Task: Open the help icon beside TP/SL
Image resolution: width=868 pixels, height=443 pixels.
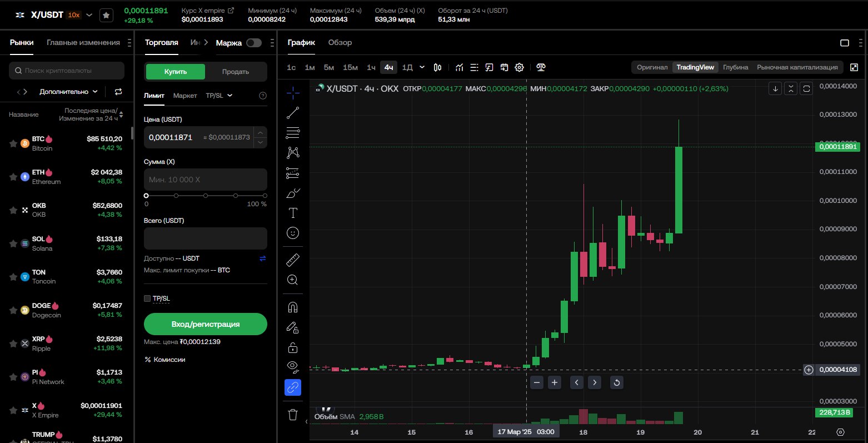Action: [x=263, y=96]
